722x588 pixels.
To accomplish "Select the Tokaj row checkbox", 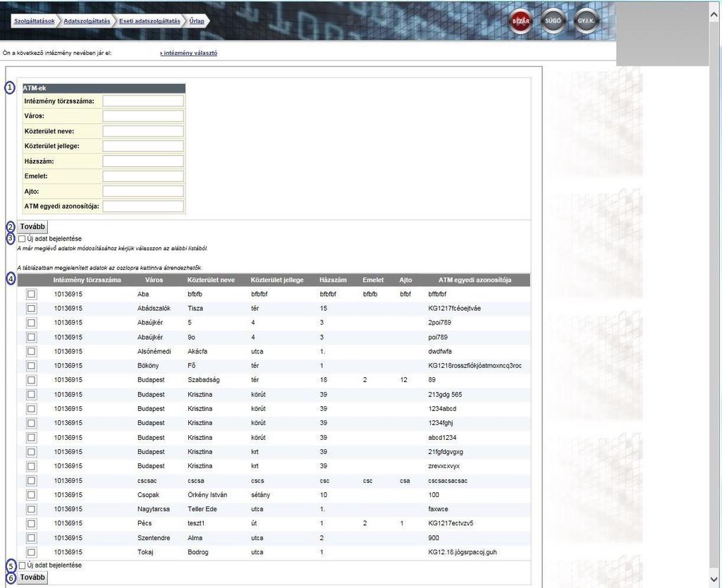I will pyautogui.click(x=31, y=552).
